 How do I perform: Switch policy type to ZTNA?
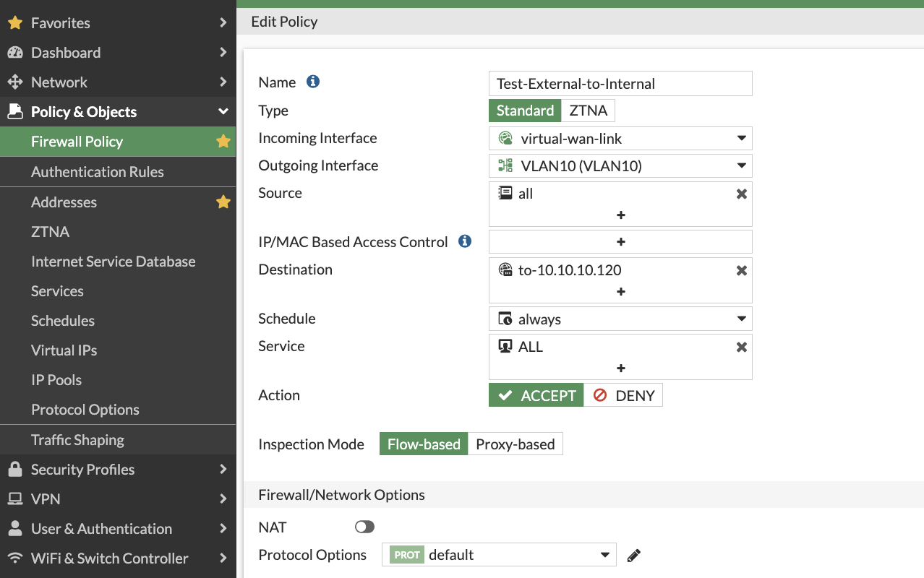(x=588, y=111)
